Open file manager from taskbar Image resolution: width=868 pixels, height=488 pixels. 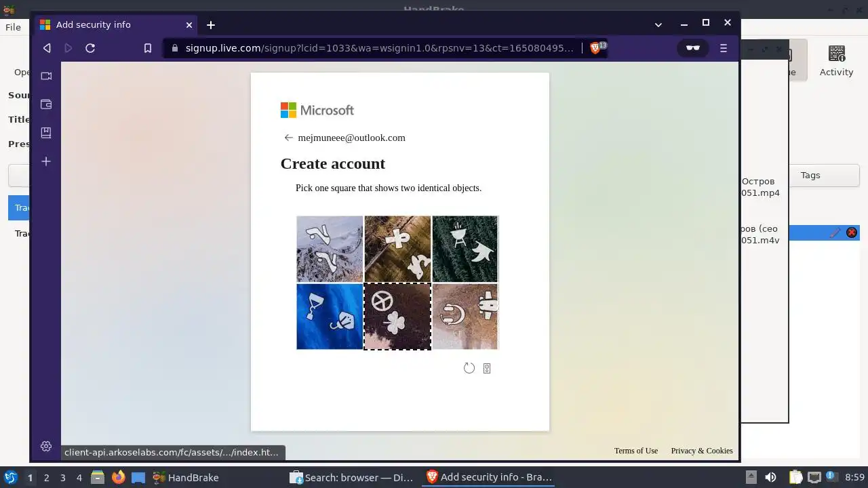98,477
